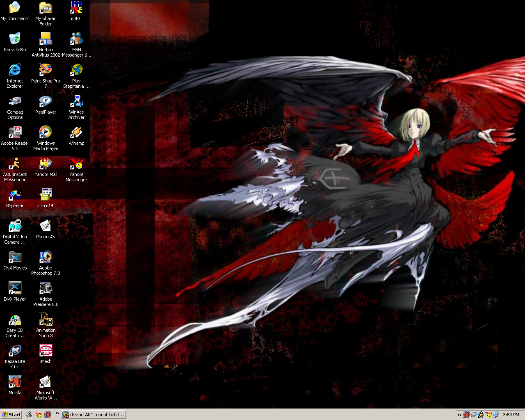This screenshot has height=420, width=525.
Task: Click the 3:53 PM taskbar clock
Action: pos(511,415)
